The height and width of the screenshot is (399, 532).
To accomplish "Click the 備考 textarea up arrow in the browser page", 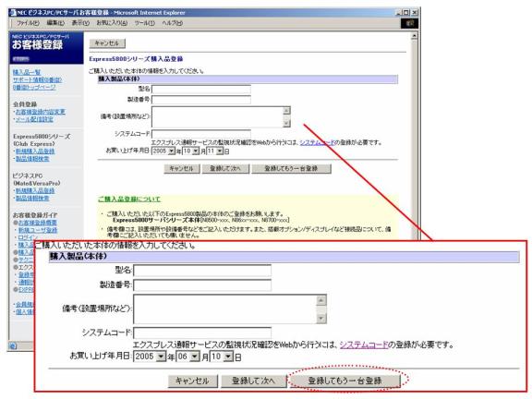I will (x=286, y=110).
